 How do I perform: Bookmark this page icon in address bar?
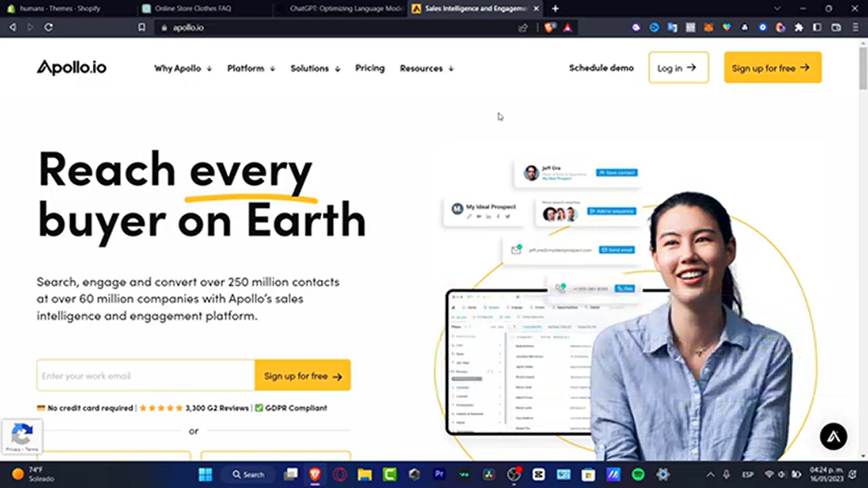click(x=142, y=27)
